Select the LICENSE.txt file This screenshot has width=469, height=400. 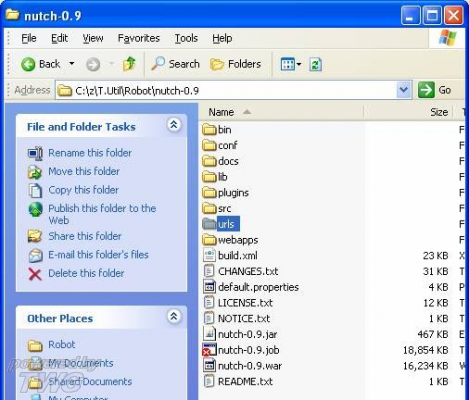pyautogui.click(x=238, y=303)
